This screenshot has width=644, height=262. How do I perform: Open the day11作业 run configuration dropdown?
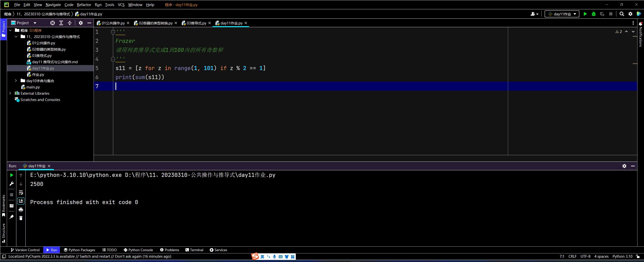[x=562, y=14]
